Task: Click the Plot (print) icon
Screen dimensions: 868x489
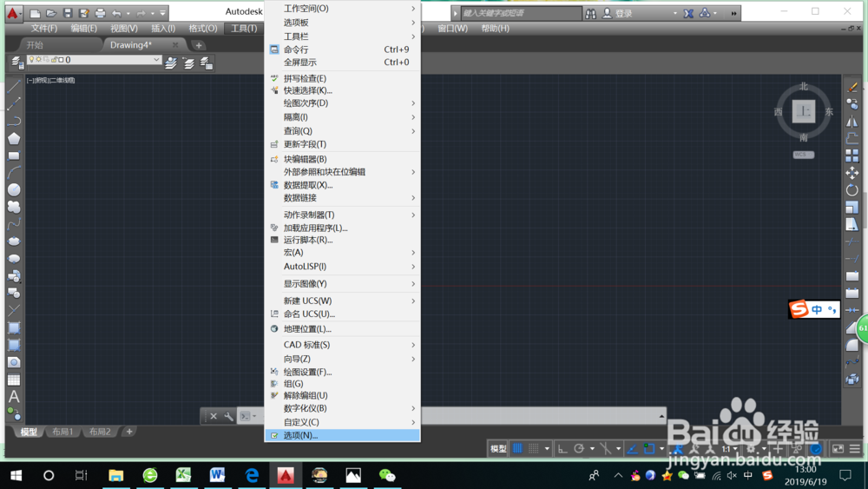Action: (x=100, y=13)
